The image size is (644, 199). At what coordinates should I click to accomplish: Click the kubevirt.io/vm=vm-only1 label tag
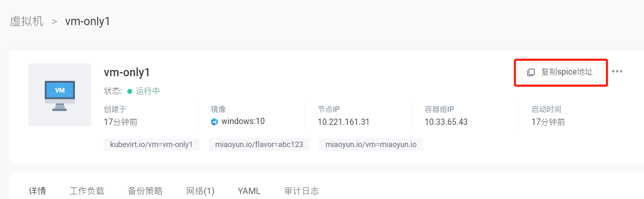151,145
